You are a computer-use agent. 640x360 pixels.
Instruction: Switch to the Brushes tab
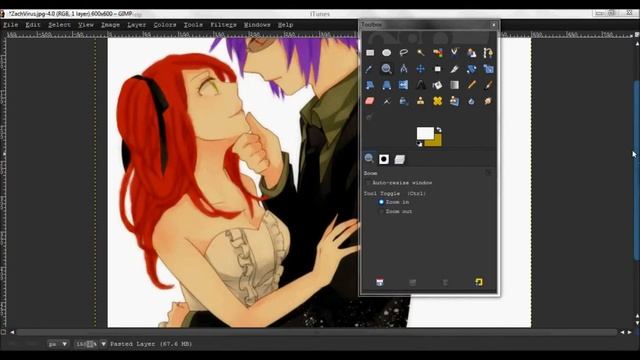point(384,159)
